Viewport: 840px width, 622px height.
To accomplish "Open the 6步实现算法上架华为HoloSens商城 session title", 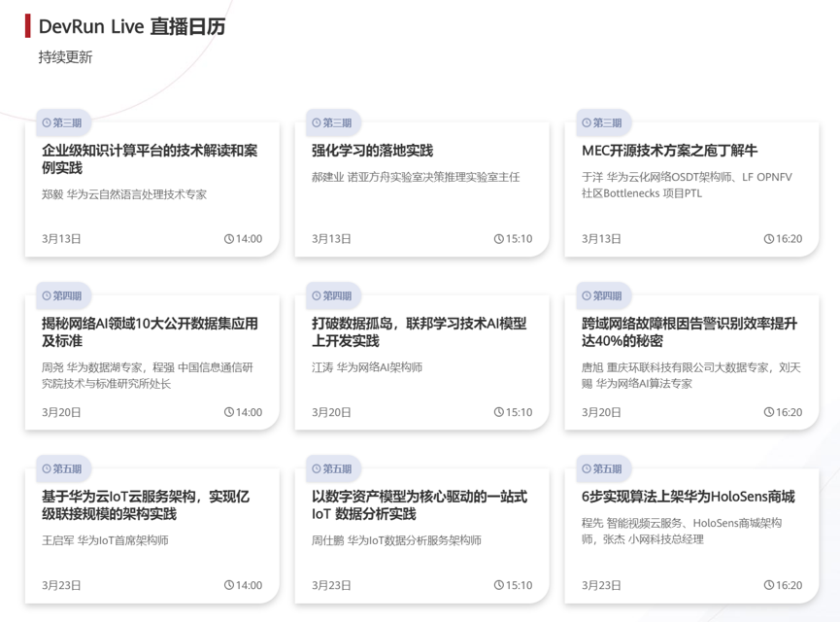I will (688, 497).
